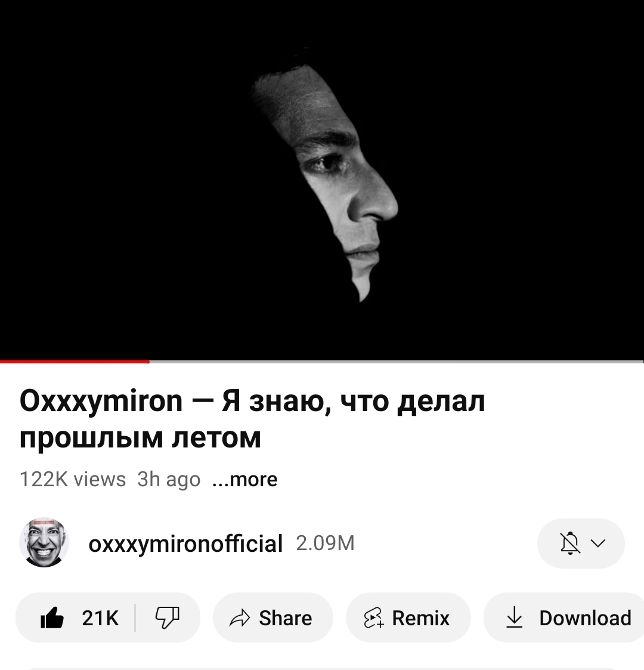Click the Remix button label

[421, 618]
